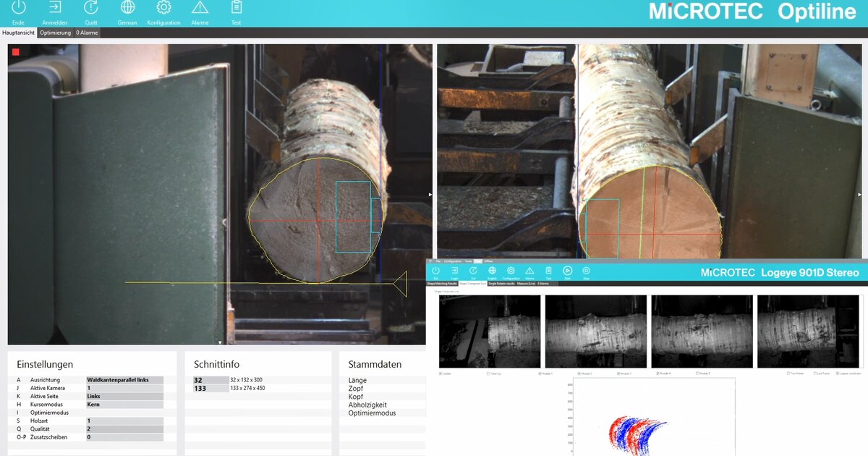Click the Start play icon in Logeye
This screenshot has width=868, height=456.
pos(567,271)
